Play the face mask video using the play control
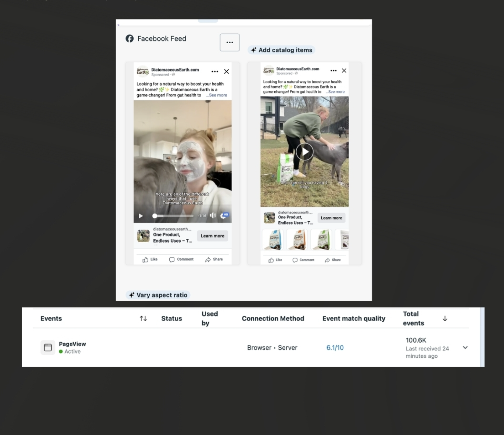The width and height of the screenshot is (504, 435). pyautogui.click(x=140, y=216)
